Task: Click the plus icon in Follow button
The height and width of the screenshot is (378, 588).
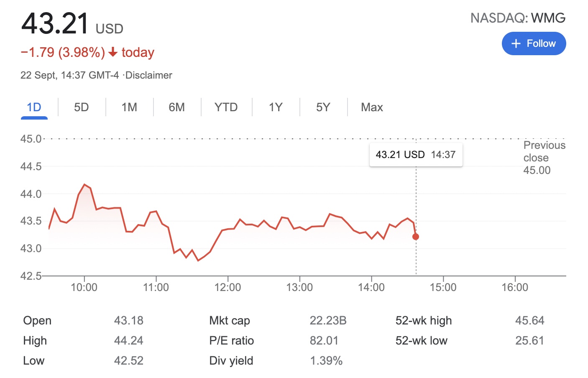Action: [516, 43]
